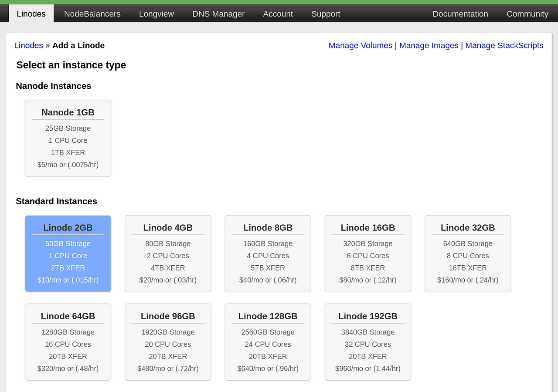Image resolution: width=558 pixels, height=392 pixels.
Task: Click the '5TB XFER' text
Action: [268, 268]
